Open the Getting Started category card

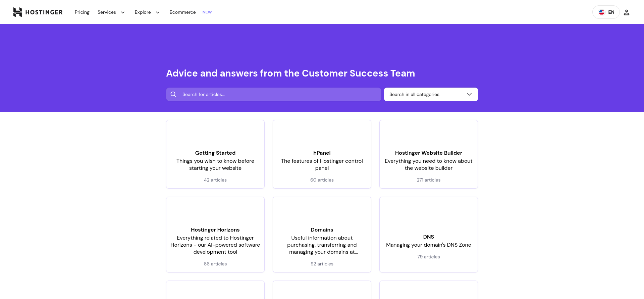(215, 154)
